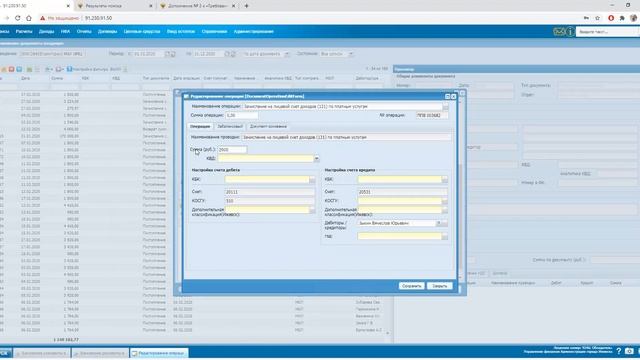Image resolution: width=640 pixels, height=360 pixels.
Task: Open the Целевые средства menu
Action: point(142,31)
